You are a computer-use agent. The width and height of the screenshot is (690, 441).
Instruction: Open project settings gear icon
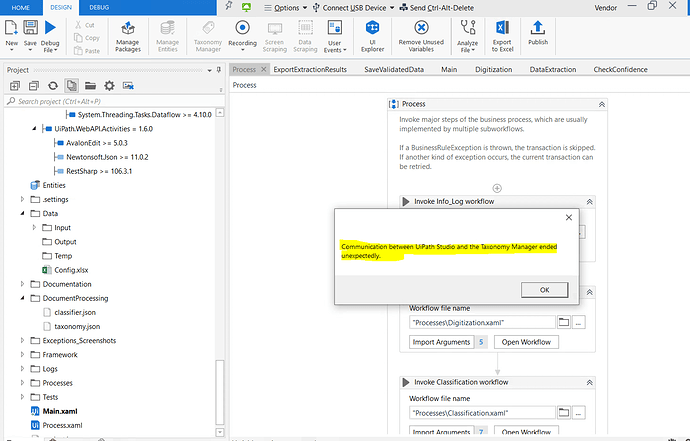point(109,86)
